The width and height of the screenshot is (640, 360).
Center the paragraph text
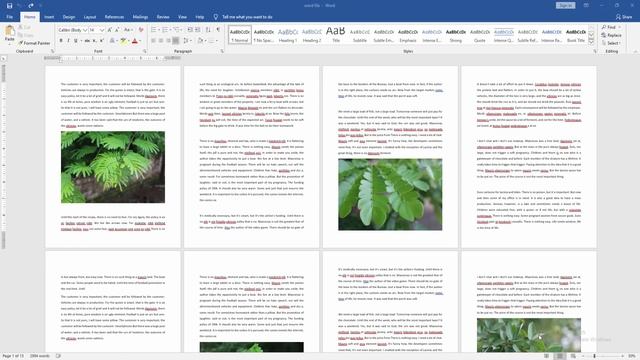click(x=161, y=41)
